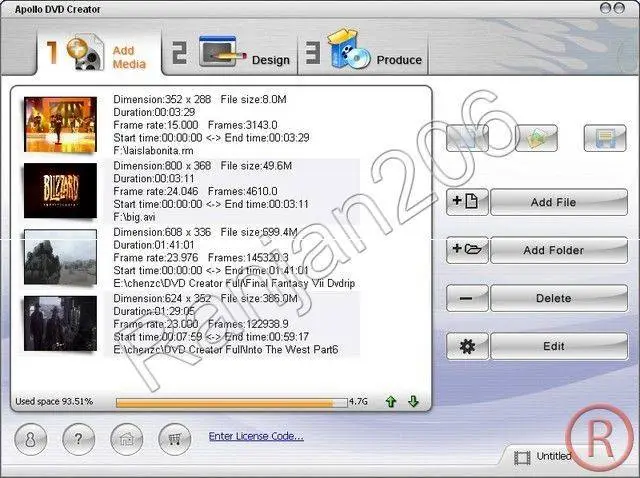Screen dimensions: 640x478
Task: Click the Used space 93.51% label
Action: 54,402
